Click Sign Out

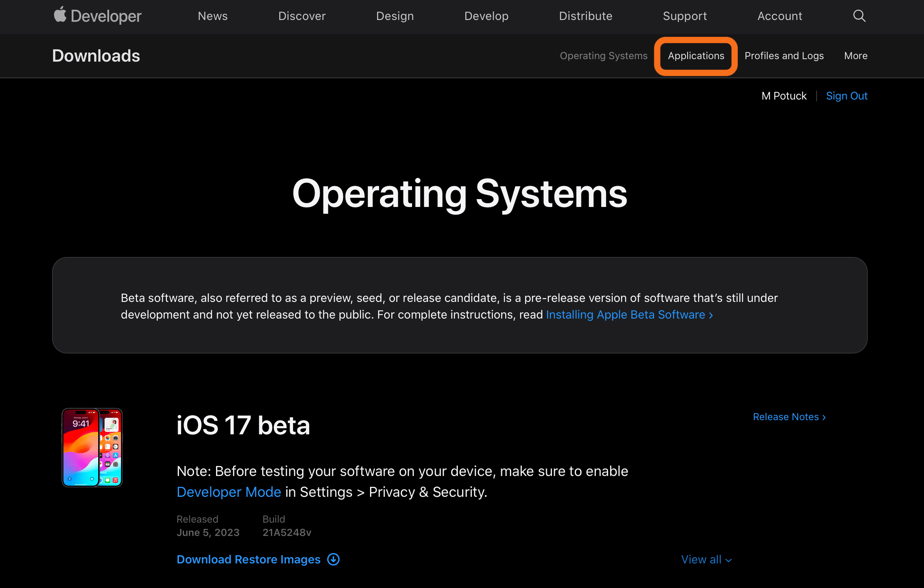(847, 96)
